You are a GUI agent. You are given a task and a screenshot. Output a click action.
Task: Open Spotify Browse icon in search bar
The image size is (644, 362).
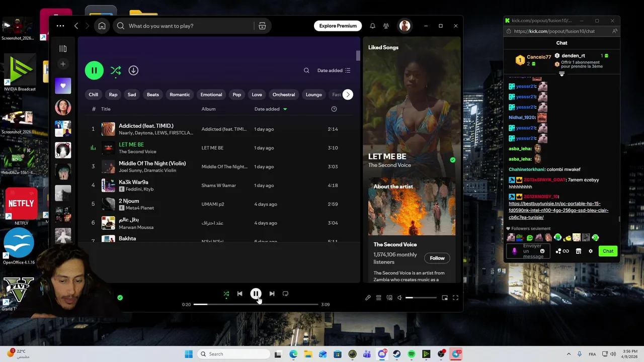coord(262,26)
